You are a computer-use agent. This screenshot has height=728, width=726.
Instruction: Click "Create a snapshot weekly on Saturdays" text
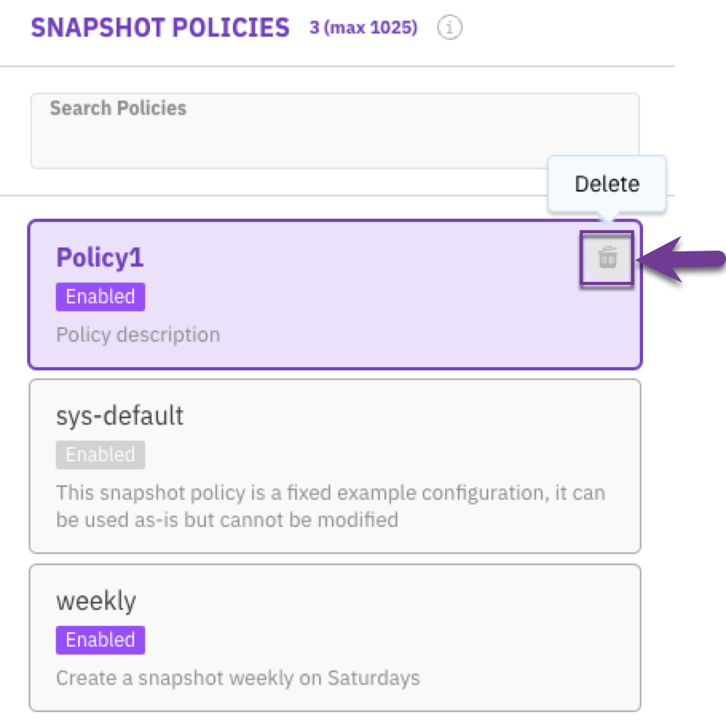click(238, 679)
